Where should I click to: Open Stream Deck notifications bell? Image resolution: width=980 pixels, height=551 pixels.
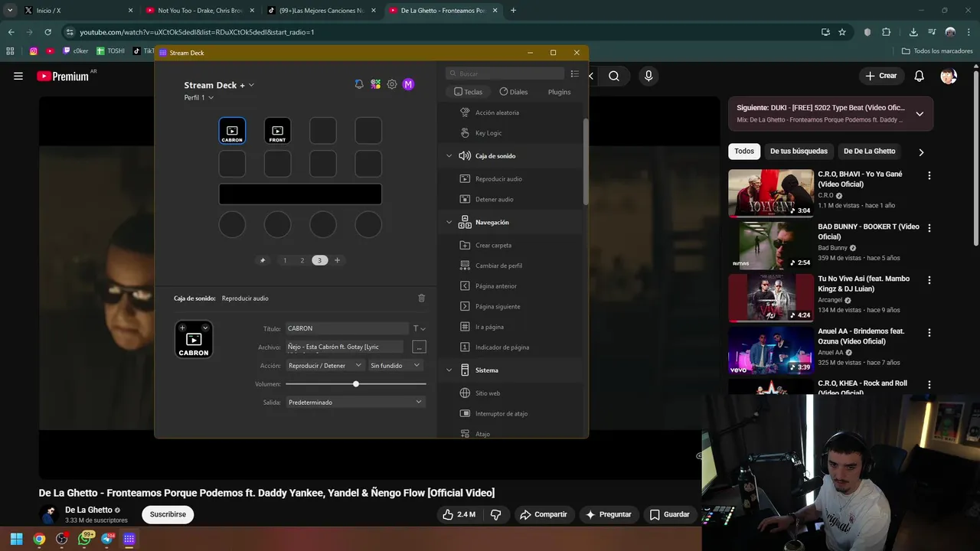pos(359,84)
